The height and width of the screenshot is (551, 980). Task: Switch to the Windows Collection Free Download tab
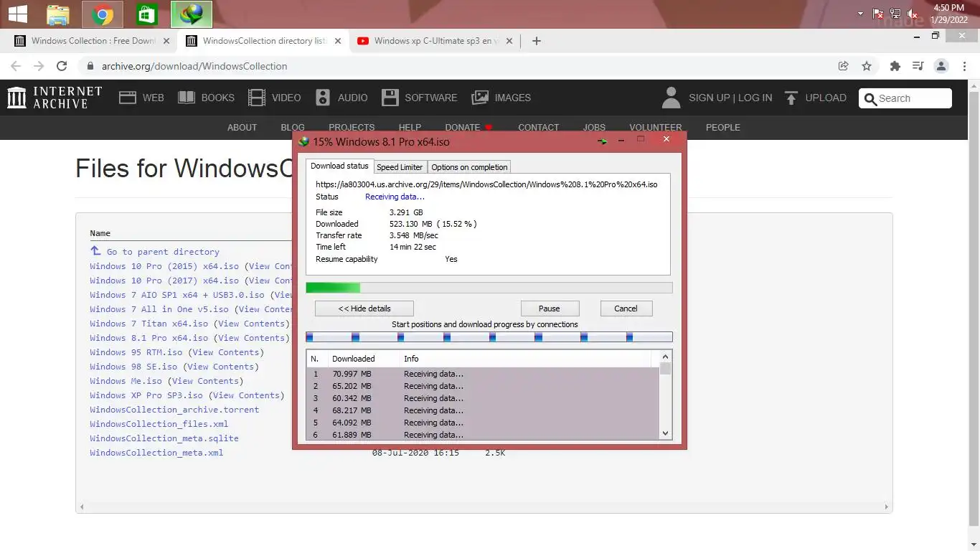coord(94,41)
